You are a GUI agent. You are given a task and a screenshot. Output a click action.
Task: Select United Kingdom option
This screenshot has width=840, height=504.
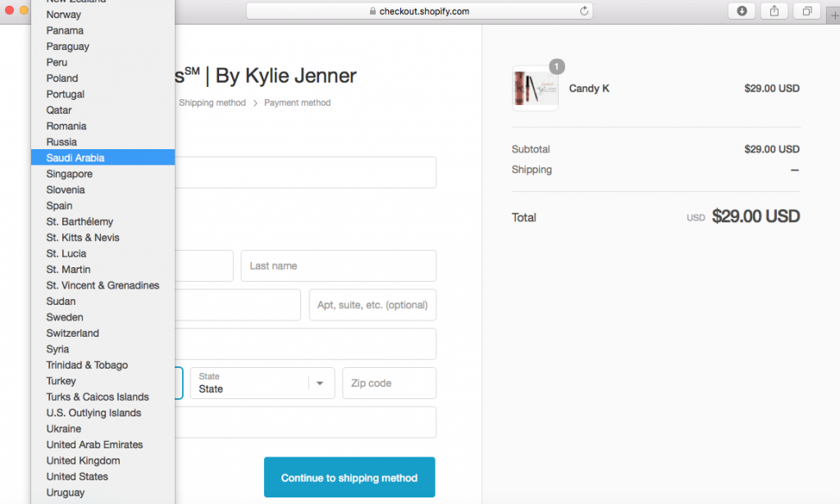tap(103, 461)
